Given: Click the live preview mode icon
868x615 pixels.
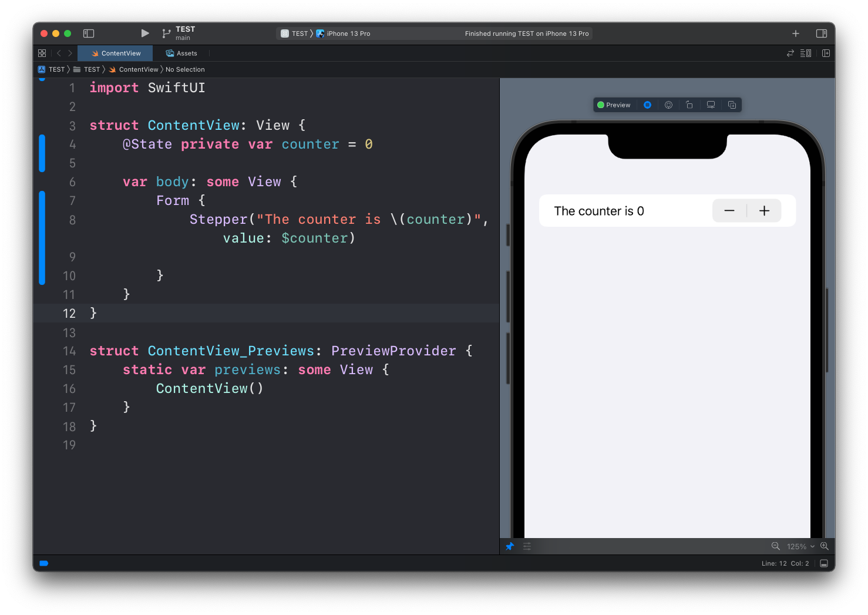Looking at the screenshot, I should coord(647,105).
